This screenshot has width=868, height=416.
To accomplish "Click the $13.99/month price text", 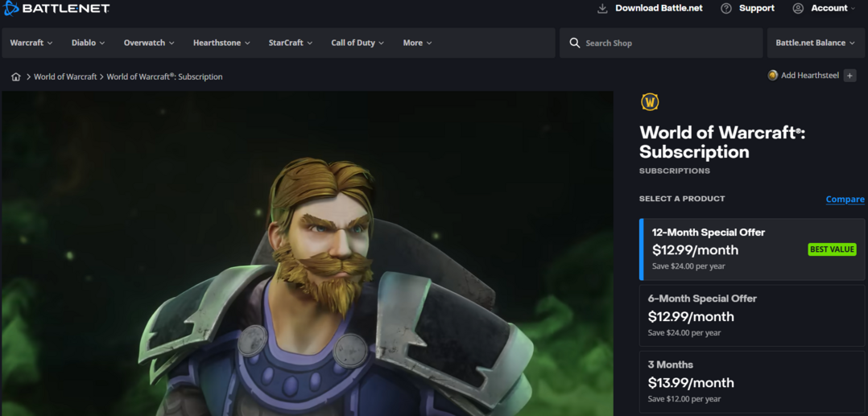I will [x=691, y=382].
